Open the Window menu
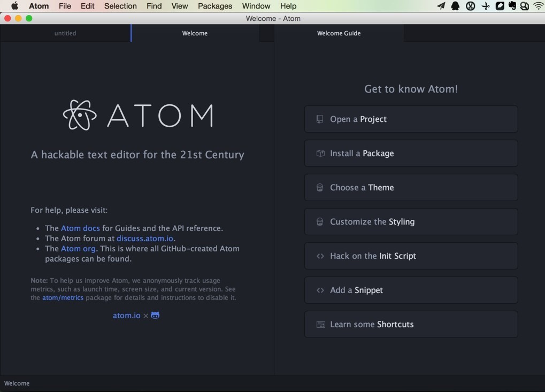Screen dimensions: 545x392 (256, 6)
